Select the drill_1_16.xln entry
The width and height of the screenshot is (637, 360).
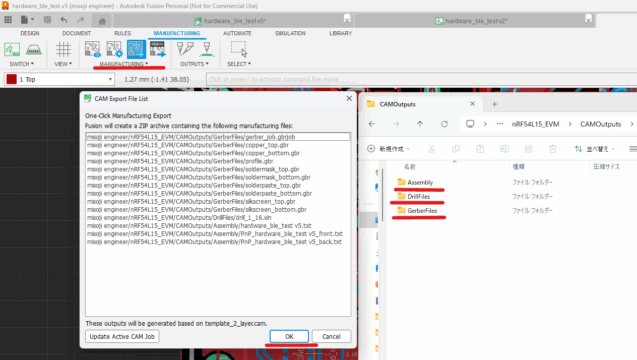[x=218, y=218]
